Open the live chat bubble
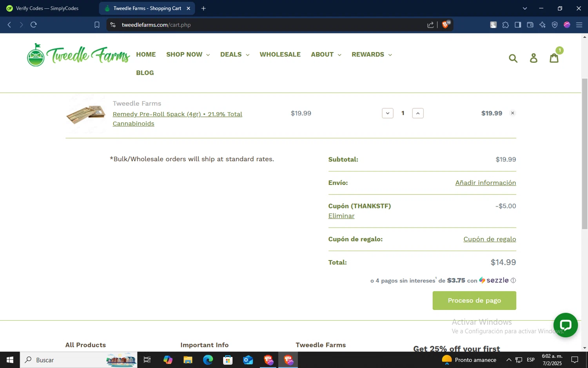 click(565, 325)
